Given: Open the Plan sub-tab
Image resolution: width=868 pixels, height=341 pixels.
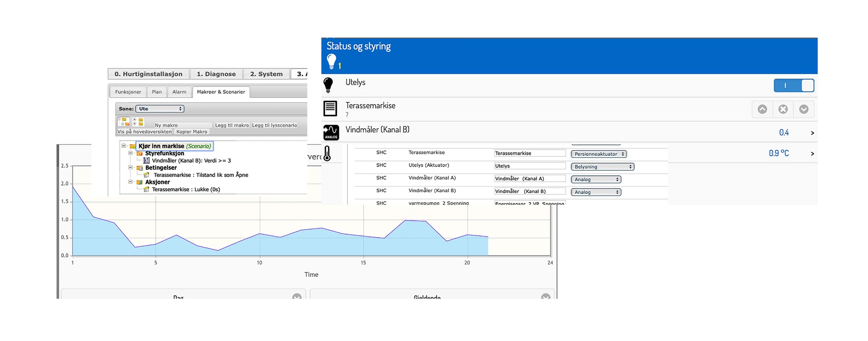Looking at the screenshot, I should click(x=157, y=92).
